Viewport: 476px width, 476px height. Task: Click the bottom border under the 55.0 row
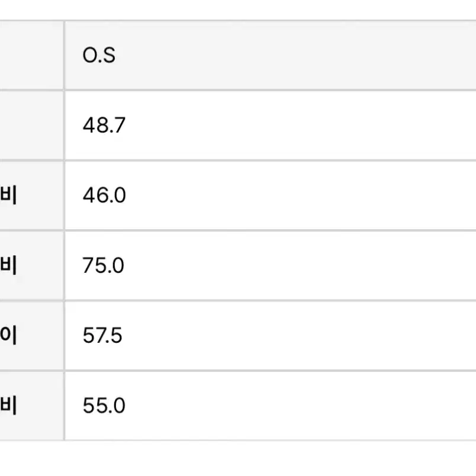pyautogui.click(x=238, y=440)
